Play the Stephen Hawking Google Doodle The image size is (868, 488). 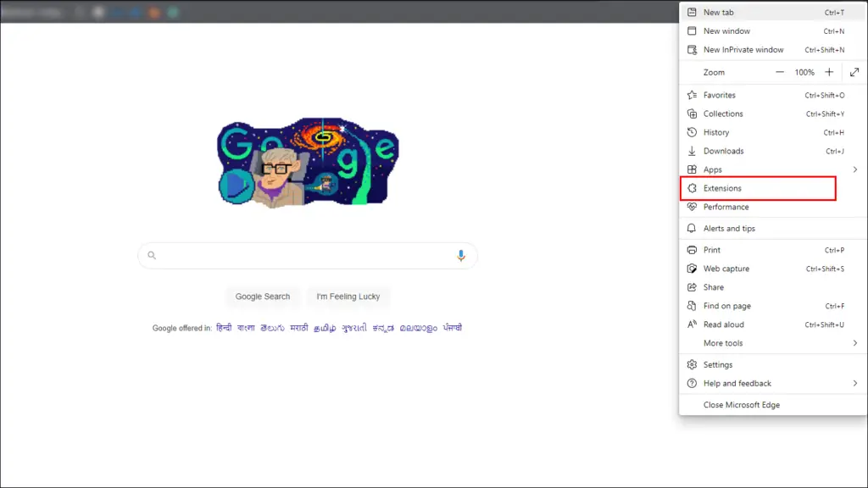point(236,186)
